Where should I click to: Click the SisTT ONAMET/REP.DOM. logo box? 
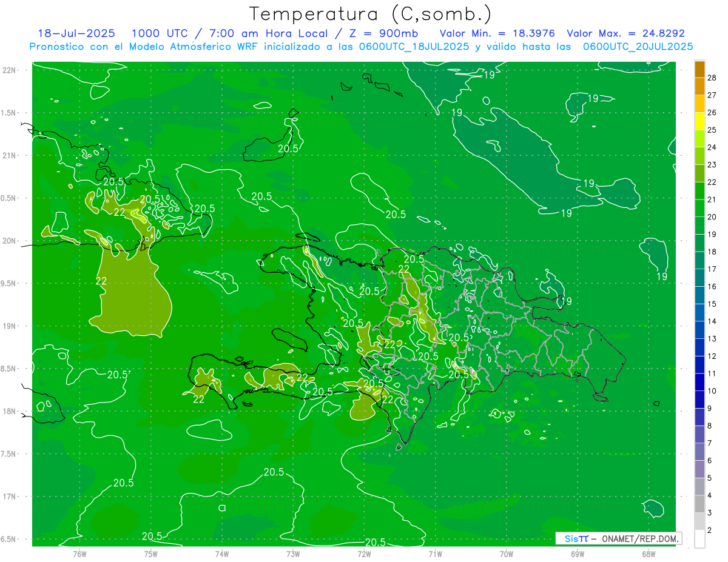618,538
